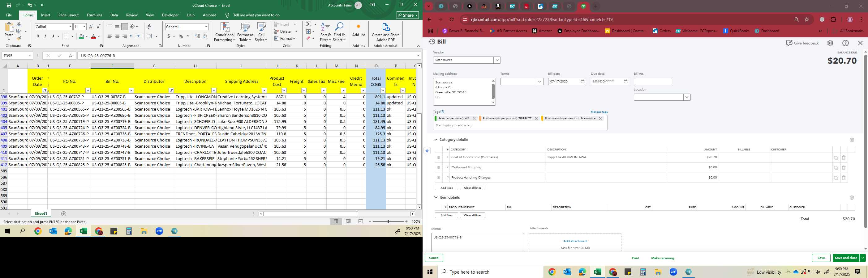The image size is (868, 278).
Task: Click the Undo arrow in Excel title bar
Action: (x=30, y=5)
